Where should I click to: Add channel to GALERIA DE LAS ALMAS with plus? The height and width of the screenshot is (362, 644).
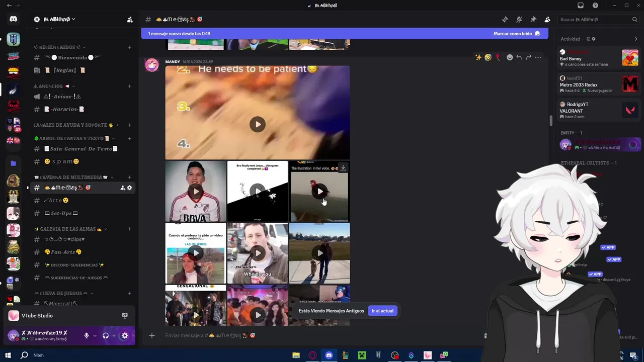(129, 229)
